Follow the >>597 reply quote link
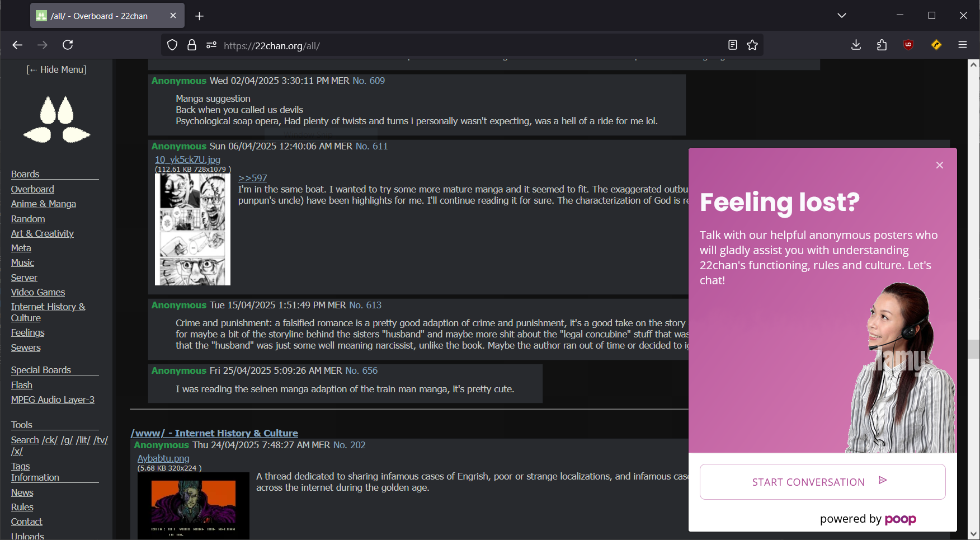The image size is (980, 540). click(253, 178)
